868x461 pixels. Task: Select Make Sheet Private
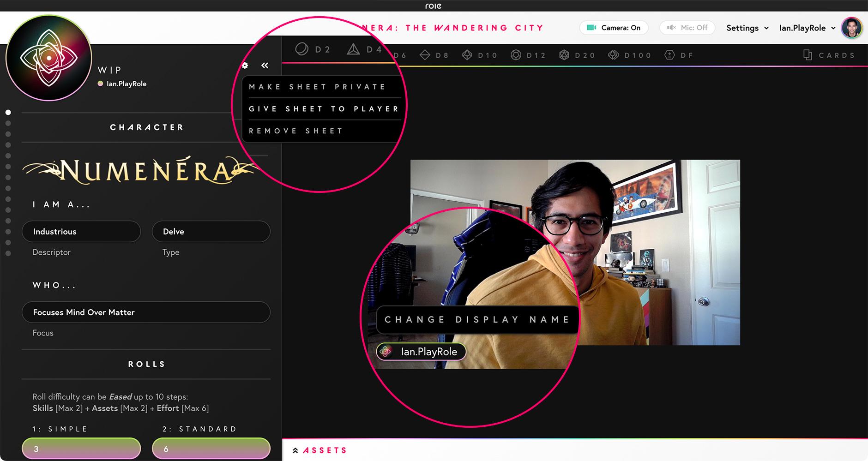(317, 87)
